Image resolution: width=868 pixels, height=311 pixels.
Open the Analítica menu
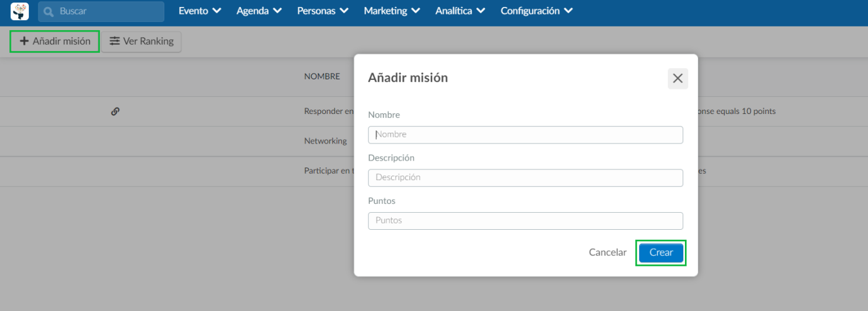click(460, 11)
